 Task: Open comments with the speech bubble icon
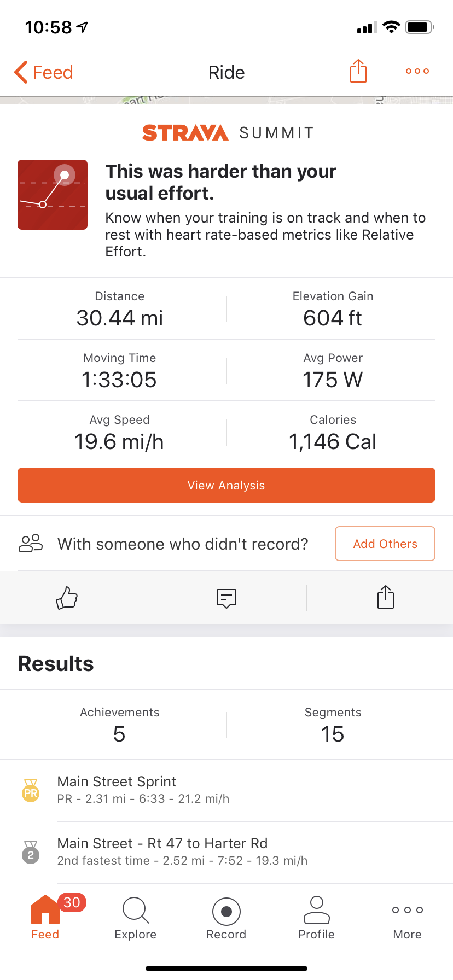[226, 598]
